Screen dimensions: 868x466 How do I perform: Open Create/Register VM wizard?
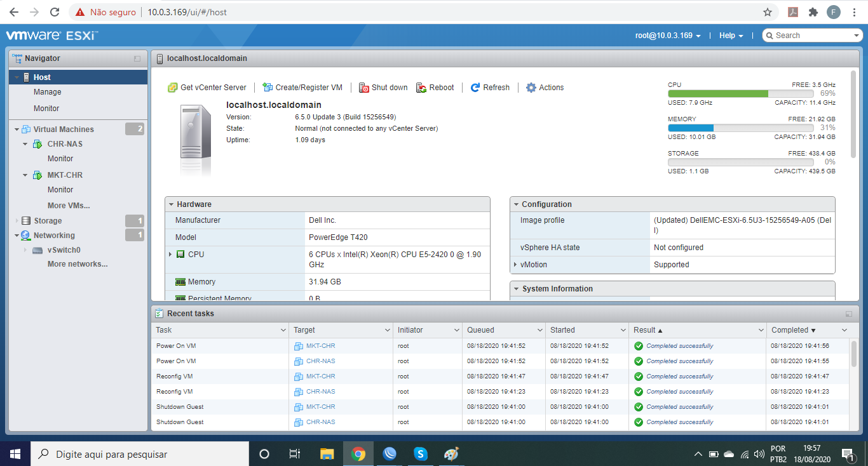[302, 88]
